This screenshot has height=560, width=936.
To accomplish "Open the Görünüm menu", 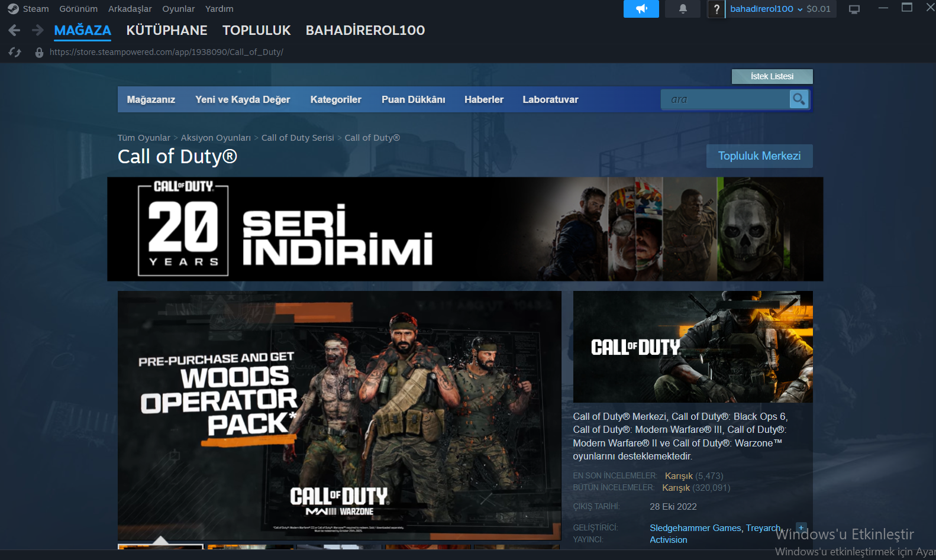I will [78, 9].
